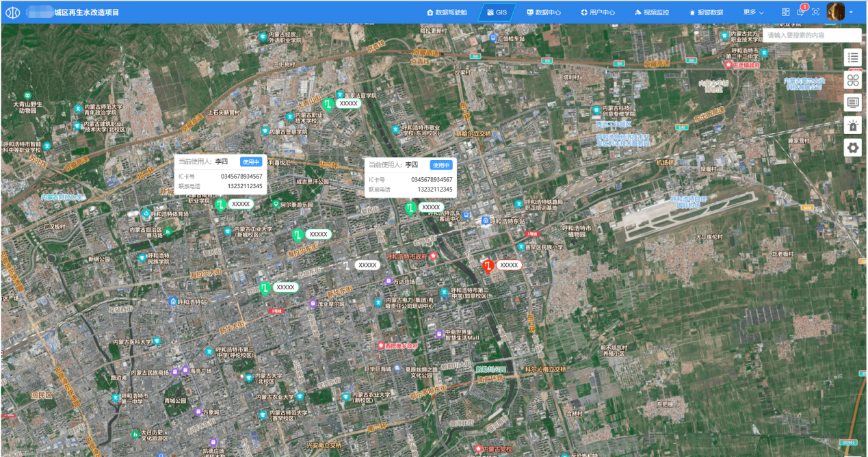
Task: Open the list view icon in right sidebar
Action: click(852, 57)
